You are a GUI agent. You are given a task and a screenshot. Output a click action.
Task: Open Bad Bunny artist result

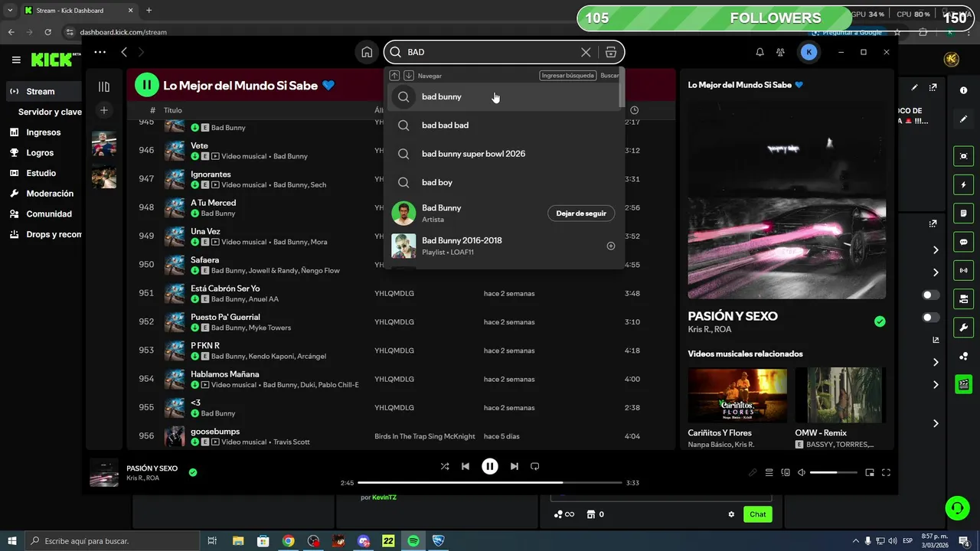(x=503, y=214)
